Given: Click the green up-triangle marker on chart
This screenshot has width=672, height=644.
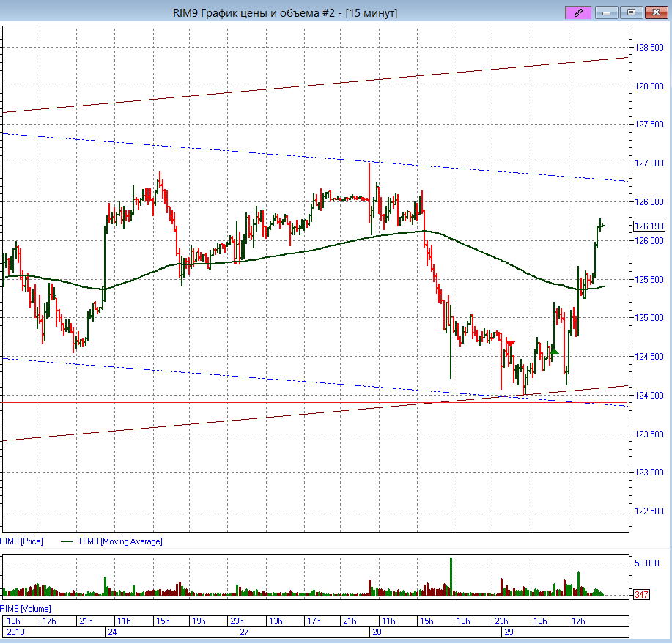Looking at the screenshot, I should [555, 352].
